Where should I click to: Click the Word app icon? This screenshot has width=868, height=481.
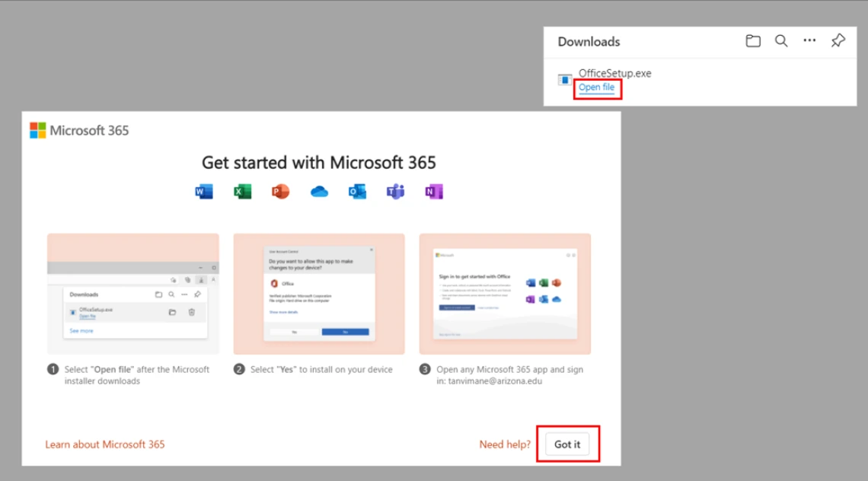pos(204,192)
